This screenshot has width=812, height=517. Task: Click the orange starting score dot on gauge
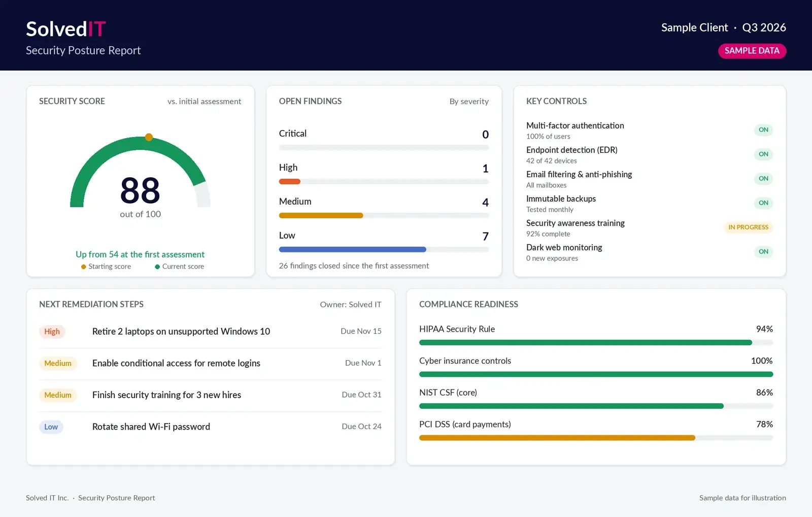click(149, 137)
